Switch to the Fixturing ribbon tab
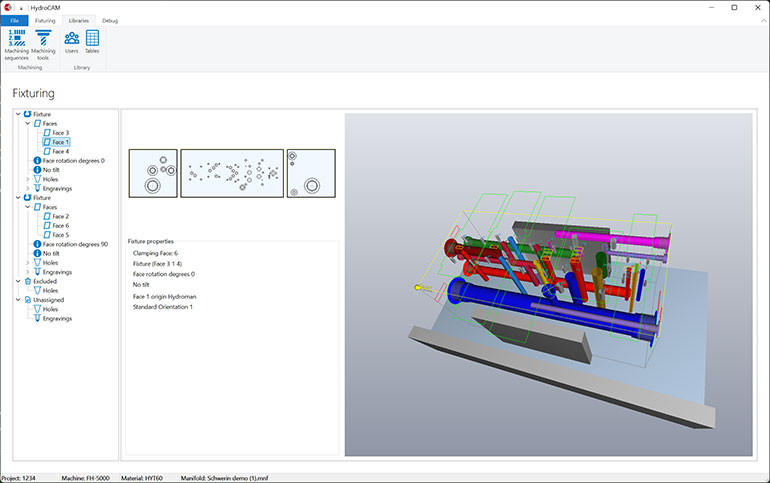Screen dimensions: 770x483 tap(45, 21)
